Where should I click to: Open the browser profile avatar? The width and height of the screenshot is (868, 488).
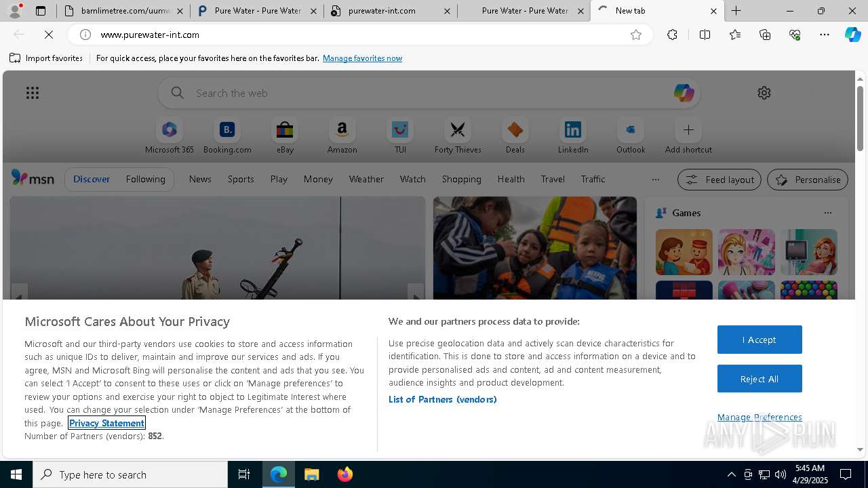[15, 11]
